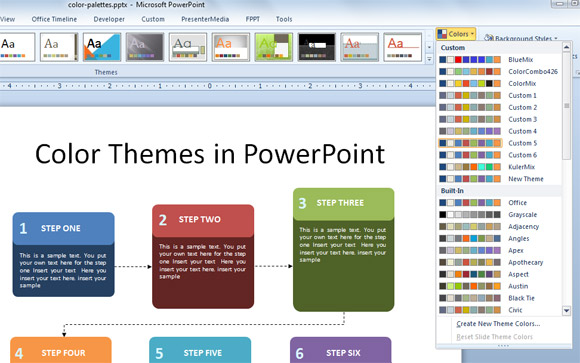This screenshot has height=363, width=580.
Task: Select the orange STEP FOUR box
Action: pos(61,350)
